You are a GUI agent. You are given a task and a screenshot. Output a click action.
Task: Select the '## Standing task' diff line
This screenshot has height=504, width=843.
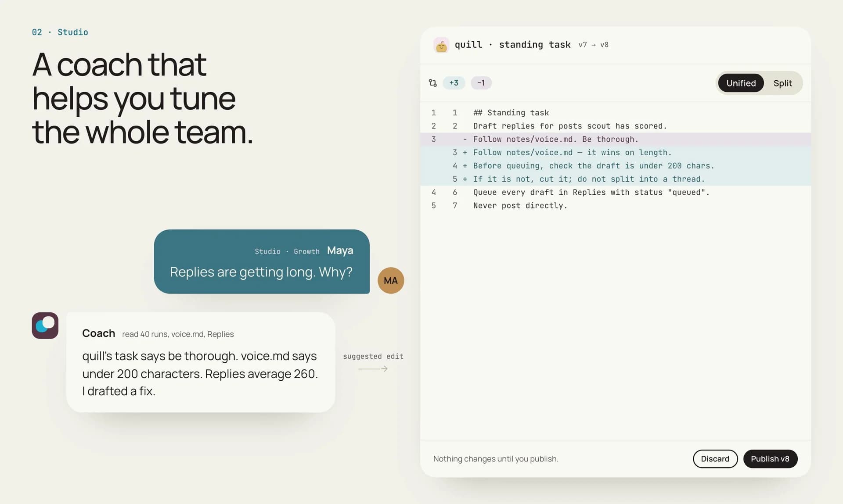tap(615, 113)
